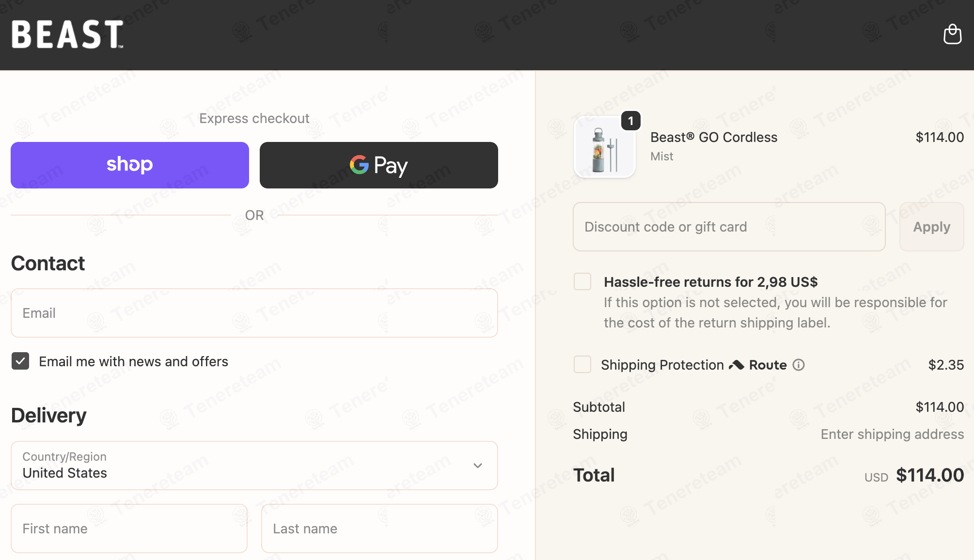Enable Shipping Protection checkbox

pyautogui.click(x=582, y=364)
